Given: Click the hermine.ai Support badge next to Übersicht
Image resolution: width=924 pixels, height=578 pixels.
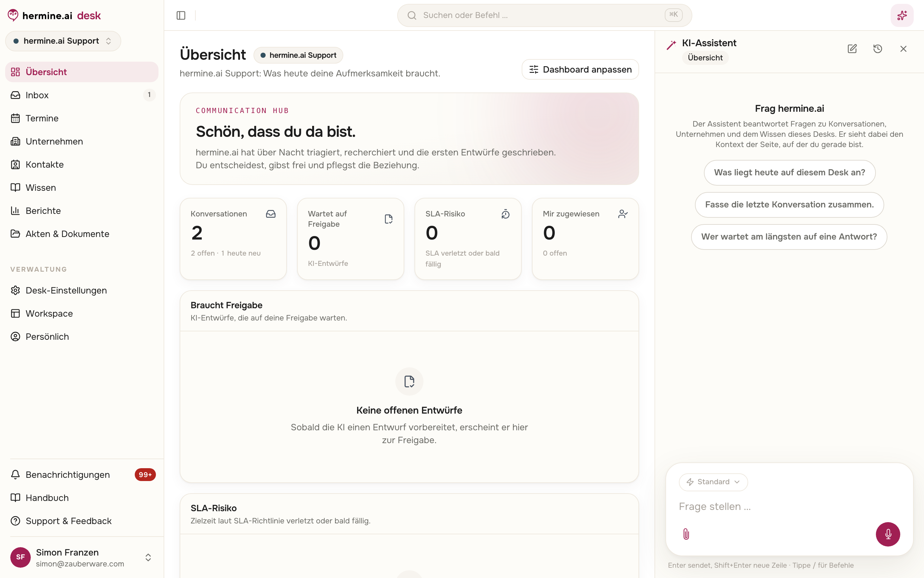Looking at the screenshot, I should (298, 55).
